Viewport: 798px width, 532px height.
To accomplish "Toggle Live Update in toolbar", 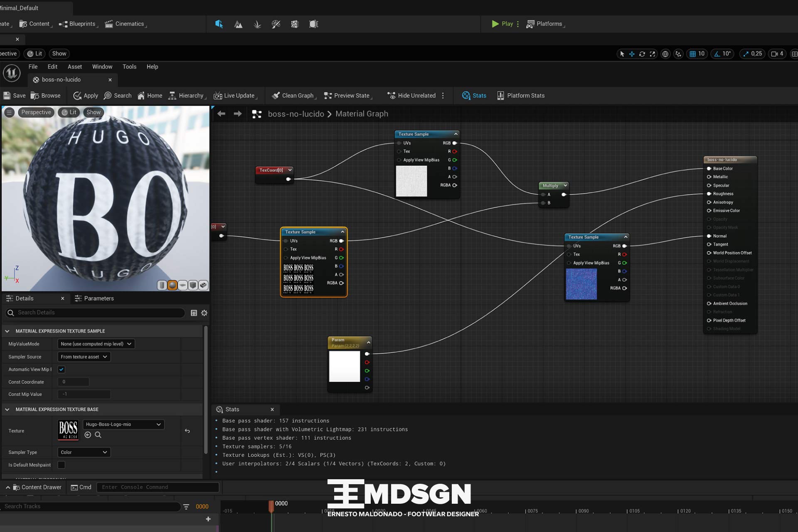I will coord(235,96).
